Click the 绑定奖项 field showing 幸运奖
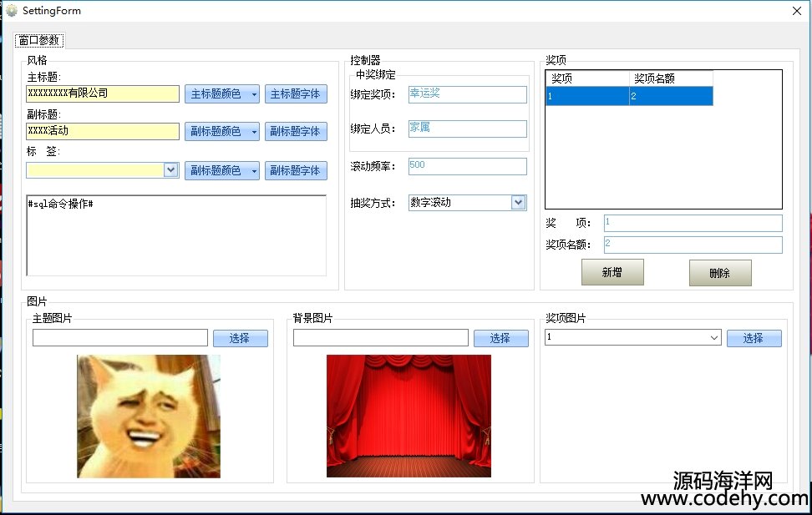Viewport: 812px width, 515px height. pos(468,94)
